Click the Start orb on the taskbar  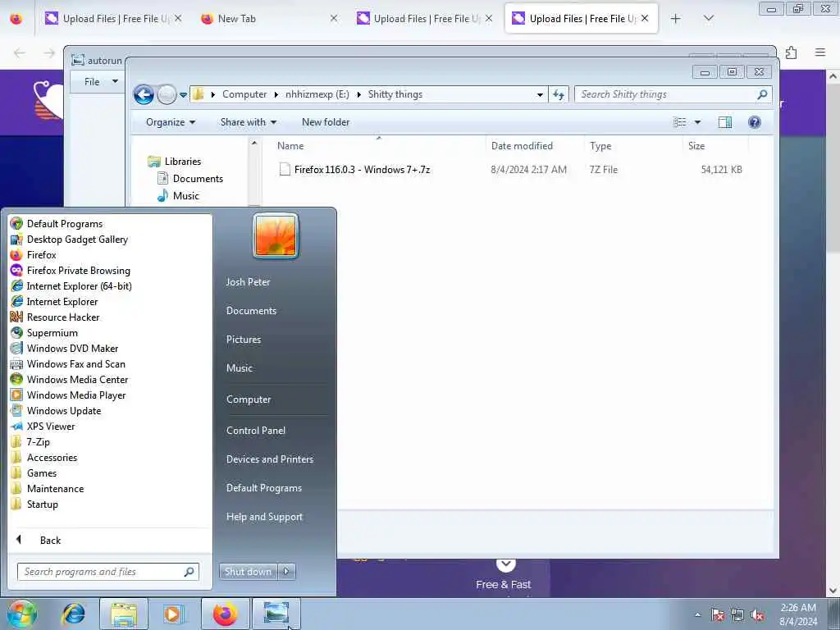(21, 614)
